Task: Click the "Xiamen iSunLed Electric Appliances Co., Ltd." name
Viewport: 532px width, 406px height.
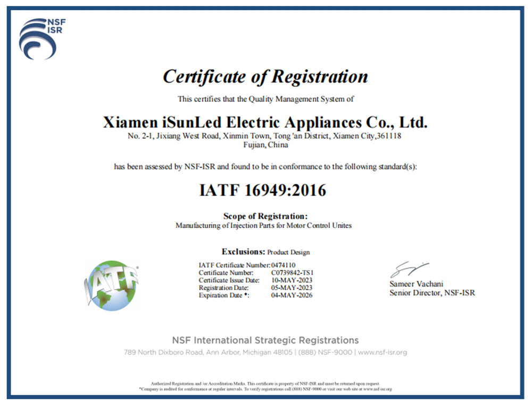Action: click(265, 123)
